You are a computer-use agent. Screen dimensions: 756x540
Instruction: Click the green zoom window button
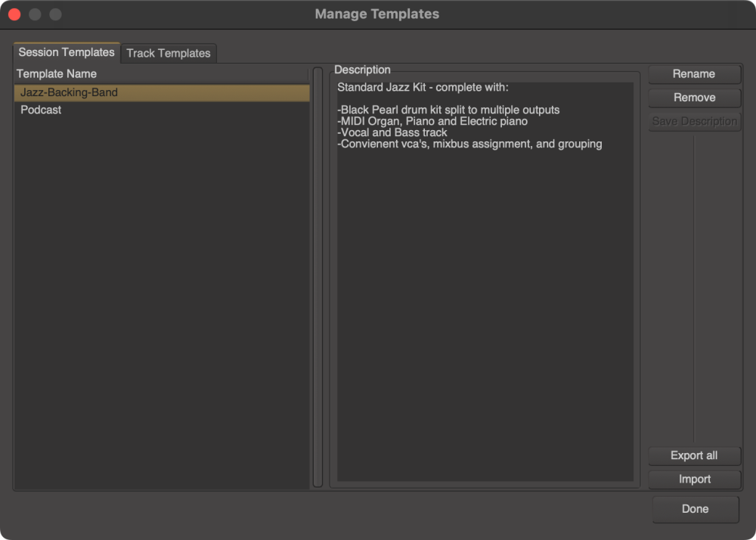coord(55,14)
